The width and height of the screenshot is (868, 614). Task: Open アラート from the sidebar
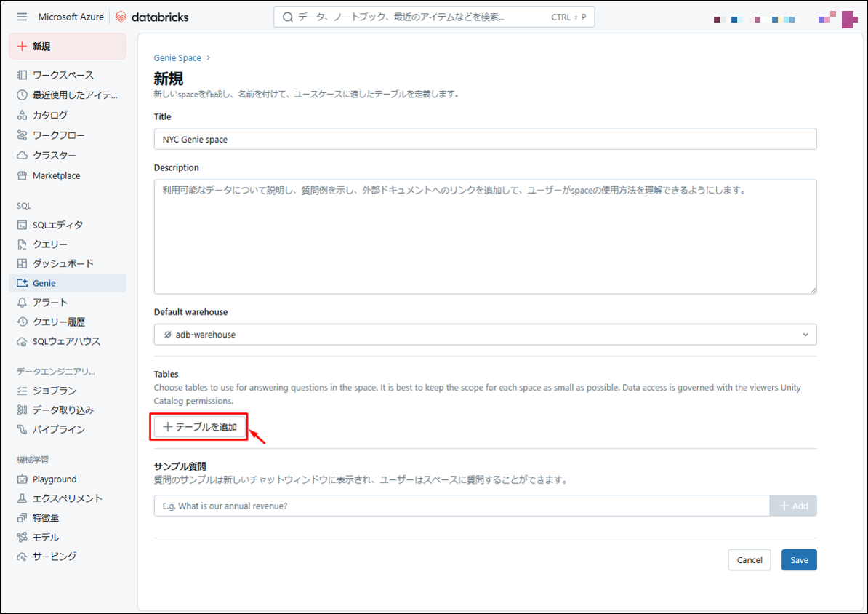click(49, 303)
